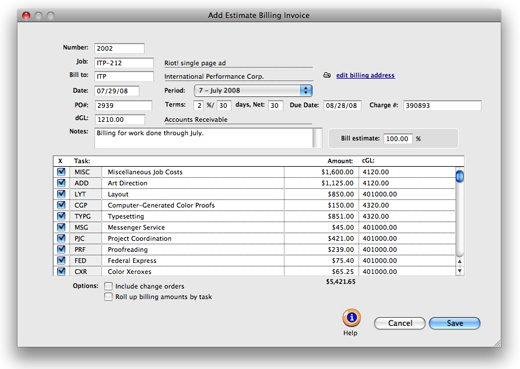
Task: Click the $421.00 Project Coordination amount
Action: [341, 238]
